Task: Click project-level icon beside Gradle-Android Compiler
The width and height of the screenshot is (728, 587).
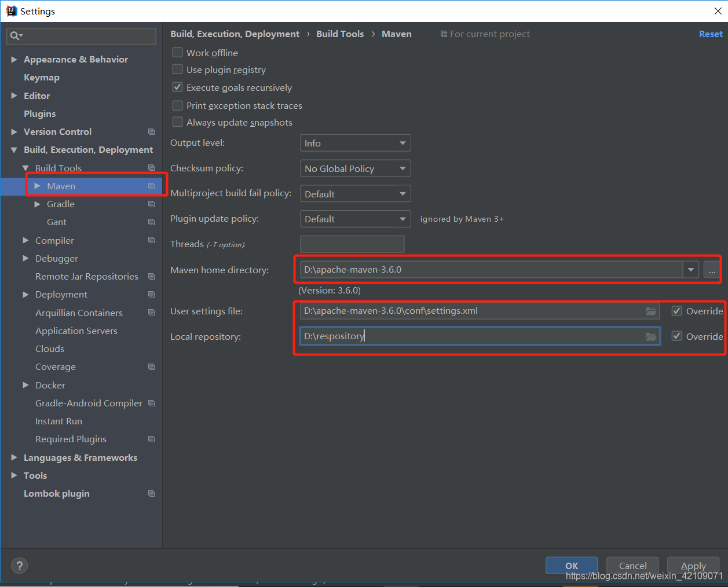Action: tap(151, 403)
